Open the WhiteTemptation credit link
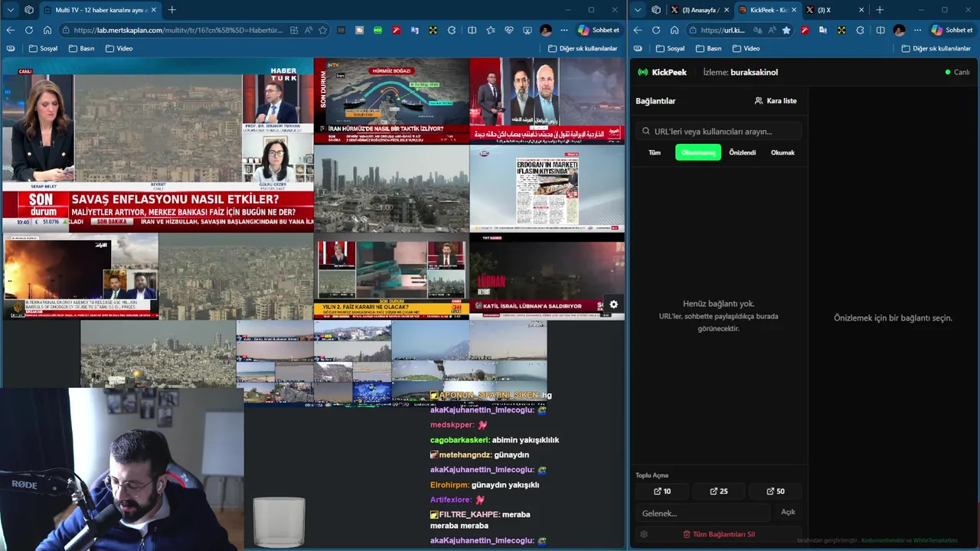The image size is (980, 551). coord(935,540)
